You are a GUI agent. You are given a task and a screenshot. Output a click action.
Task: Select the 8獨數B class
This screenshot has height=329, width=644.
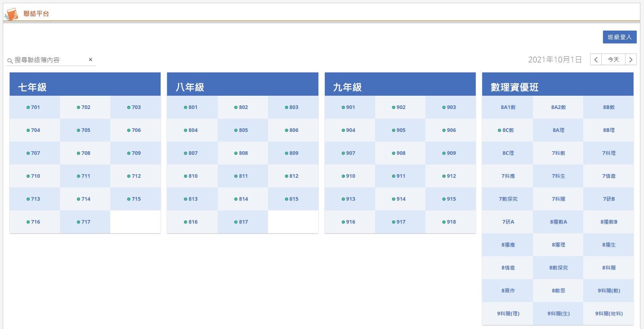coord(609,222)
